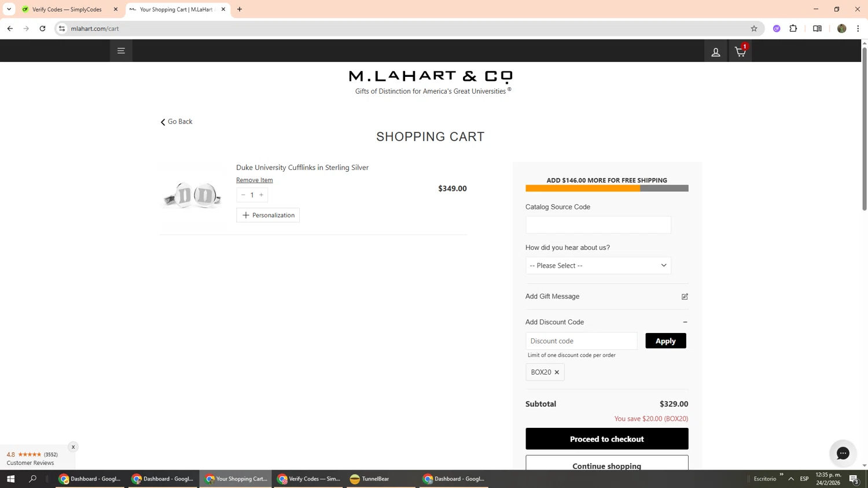Proceed to checkout

pyautogui.click(x=606, y=439)
